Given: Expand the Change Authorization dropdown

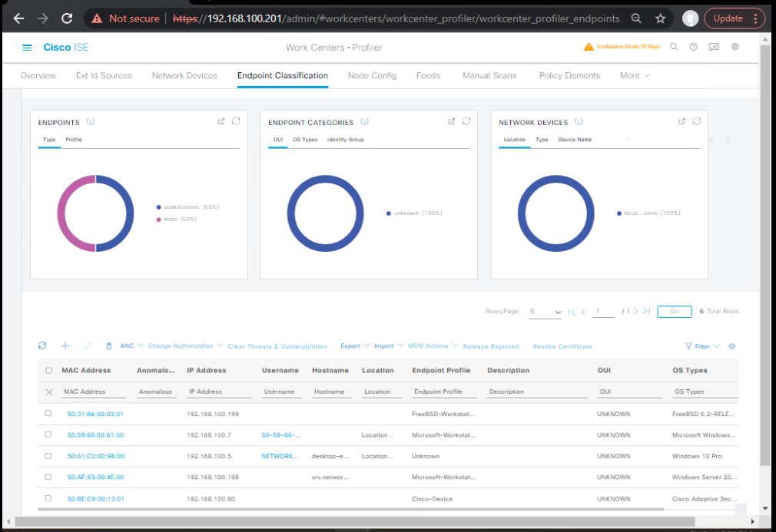Looking at the screenshot, I should click(x=185, y=345).
